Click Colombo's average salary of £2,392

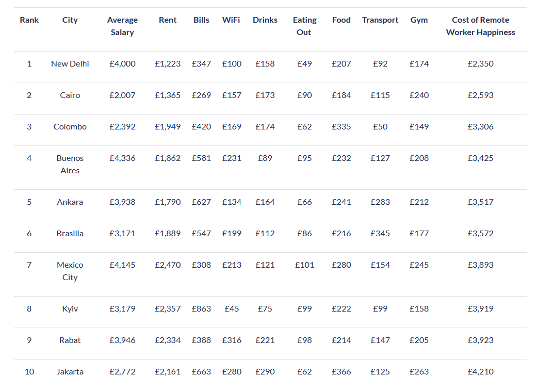(122, 127)
